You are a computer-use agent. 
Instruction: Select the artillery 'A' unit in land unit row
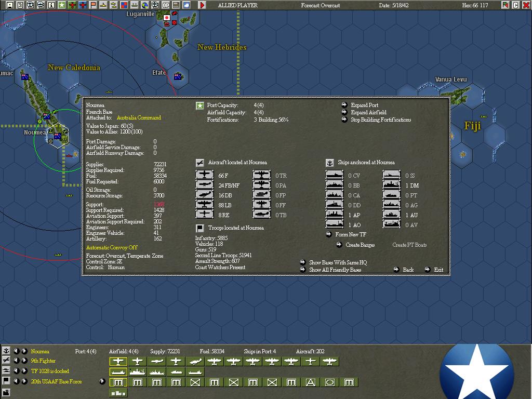(311, 382)
